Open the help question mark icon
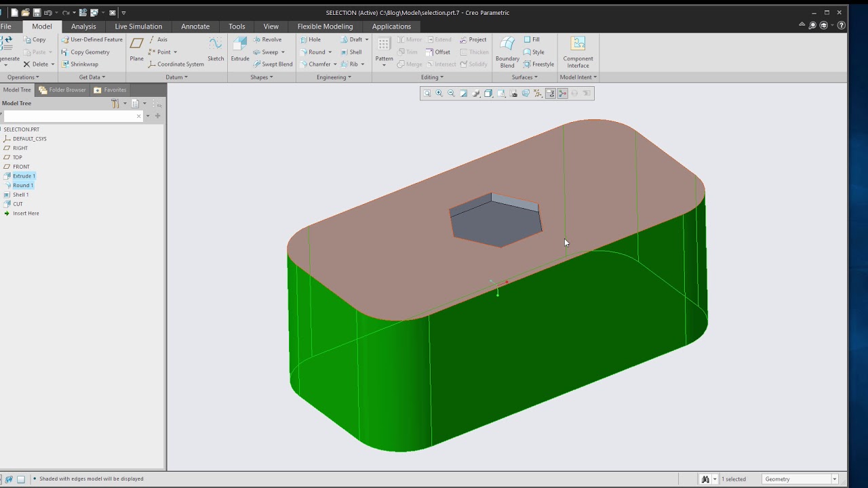 [x=842, y=25]
